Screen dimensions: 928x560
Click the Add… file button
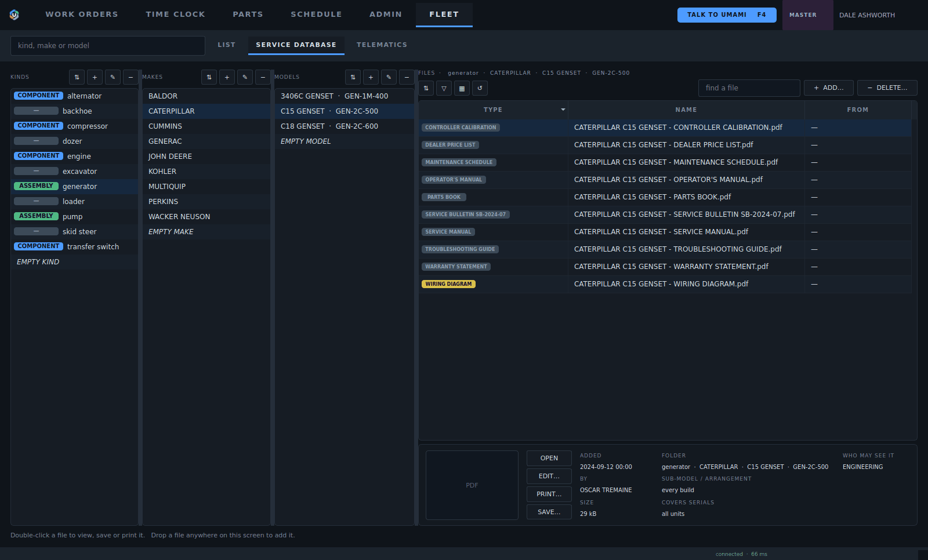[x=828, y=88]
